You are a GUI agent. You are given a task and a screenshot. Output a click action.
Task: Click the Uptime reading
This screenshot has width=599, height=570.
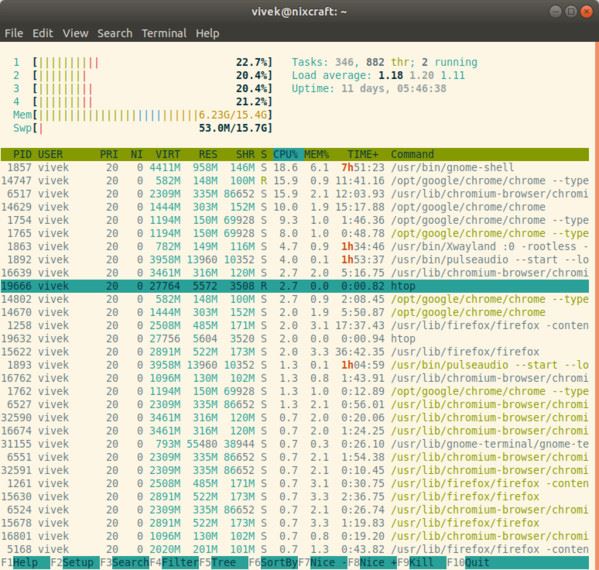coord(369,89)
